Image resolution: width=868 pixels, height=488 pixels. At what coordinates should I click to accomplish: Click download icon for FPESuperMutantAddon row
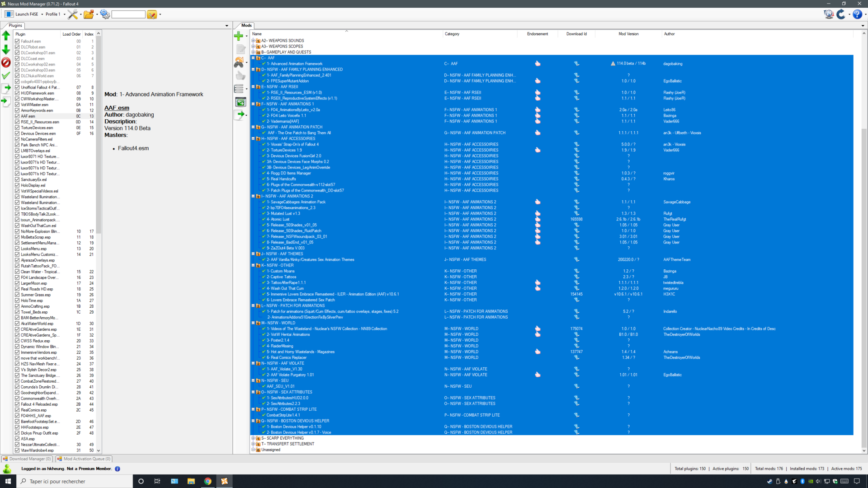click(x=576, y=81)
